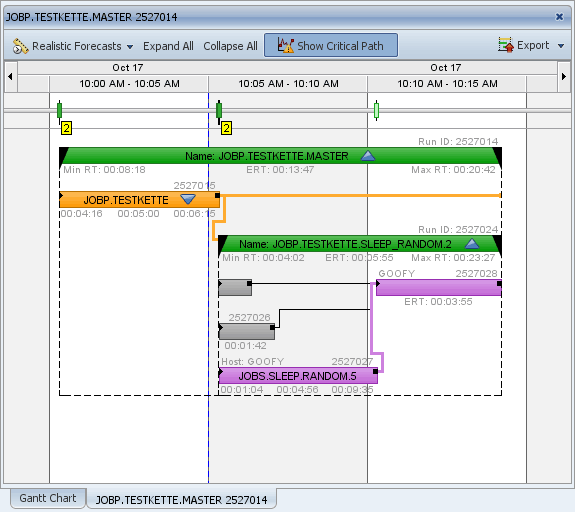Open the Export dropdown arrow
The width and height of the screenshot is (575, 512).
click(561, 46)
